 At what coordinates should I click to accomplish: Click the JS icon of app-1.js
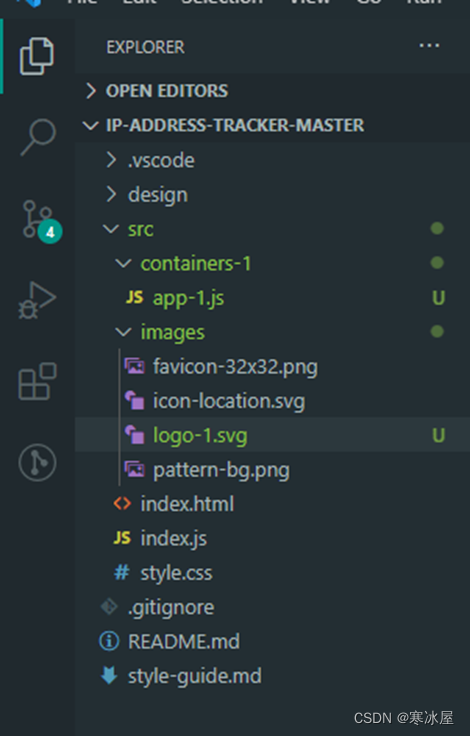[x=134, y=297]
